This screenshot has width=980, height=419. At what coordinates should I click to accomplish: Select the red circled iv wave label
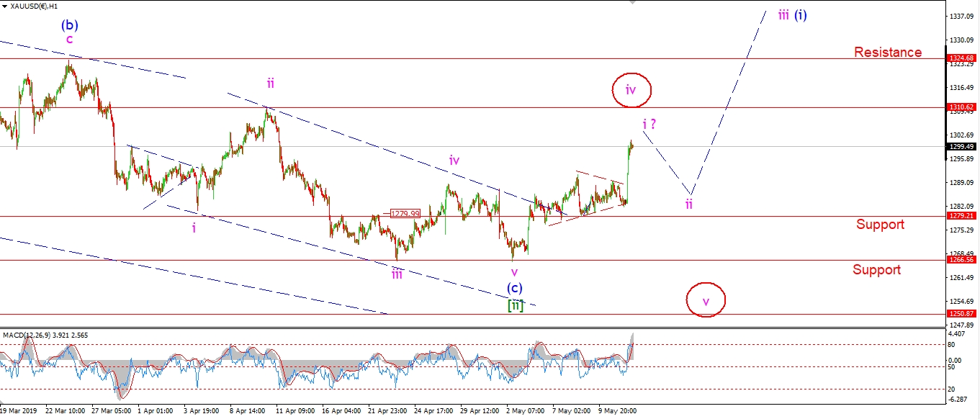coord(631,90)
